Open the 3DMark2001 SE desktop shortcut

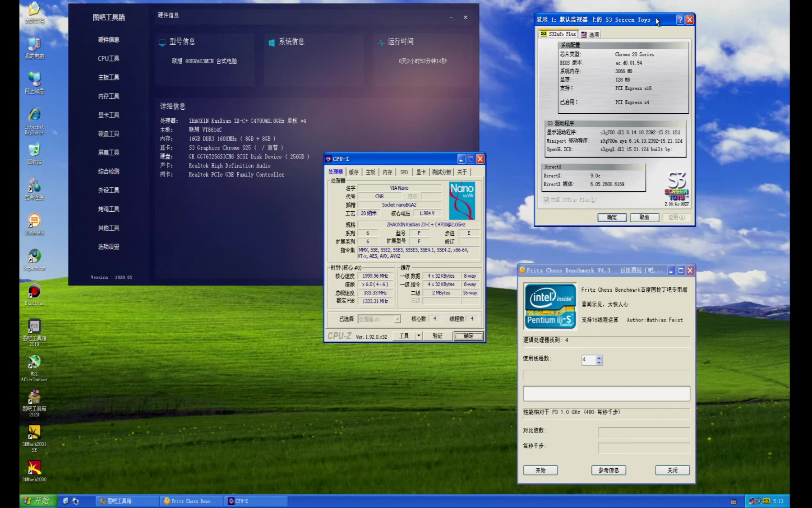(x=34, y=433)
